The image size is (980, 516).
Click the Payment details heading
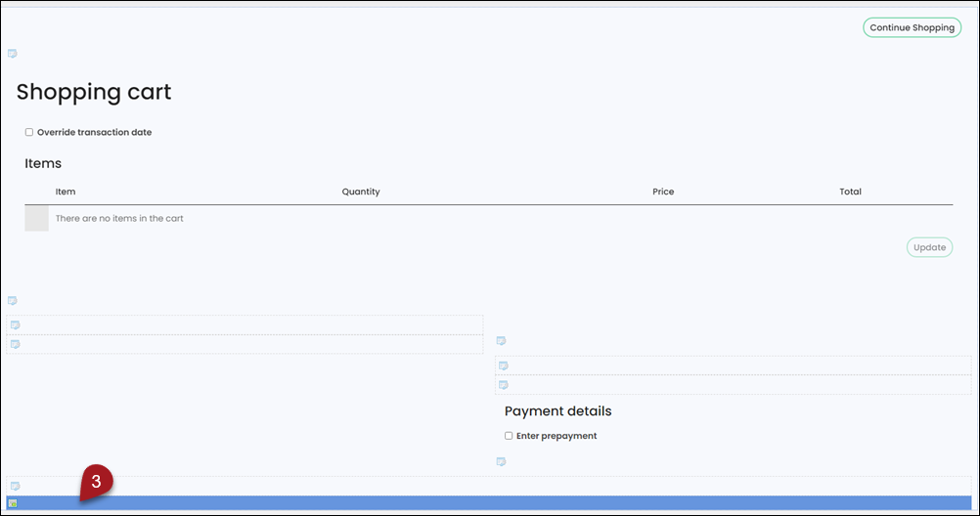[x=558, y=411]
